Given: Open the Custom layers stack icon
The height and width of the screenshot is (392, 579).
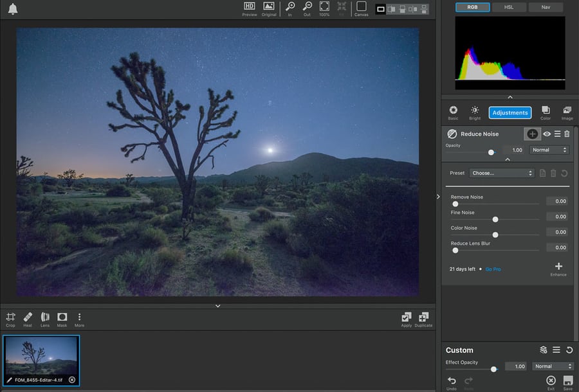Looking at the screenshot, I should [543, 350].
